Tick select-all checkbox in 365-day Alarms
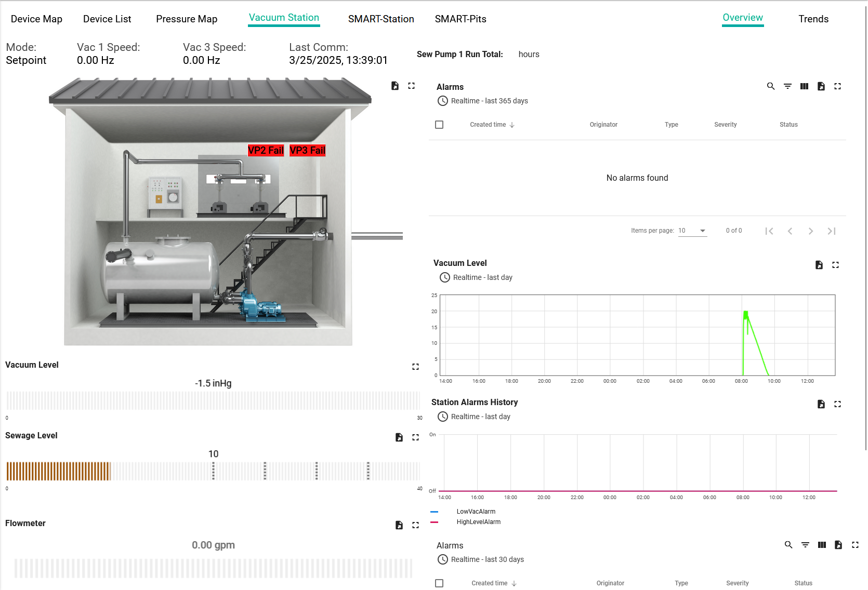The height and width of the screenshot is (590, 868). coord(439,125)
